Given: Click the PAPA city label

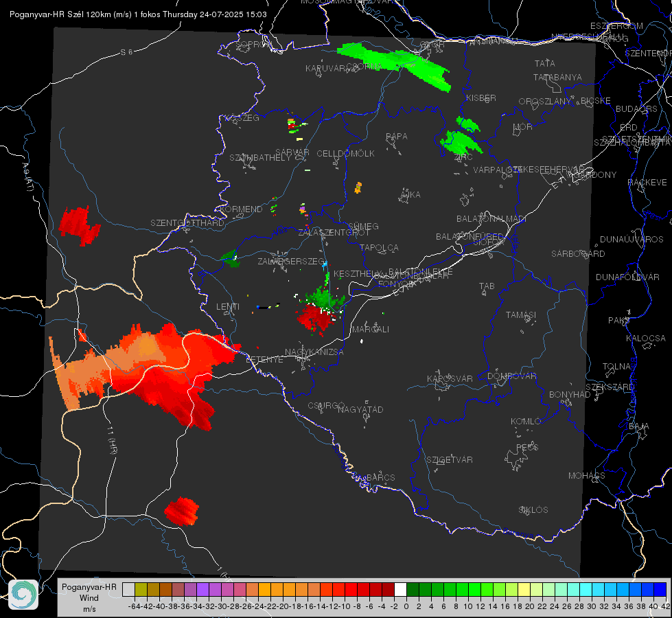Looking at the screenshot, I should pos(397,137).
